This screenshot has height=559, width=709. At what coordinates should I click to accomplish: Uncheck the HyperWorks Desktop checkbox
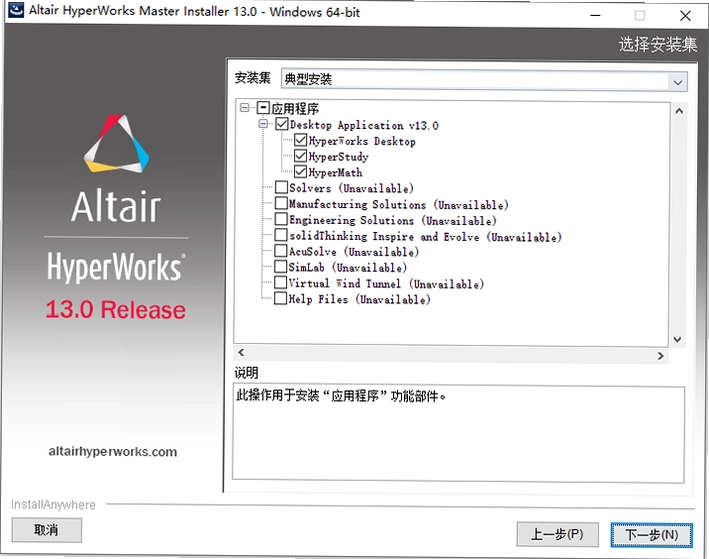300,140
